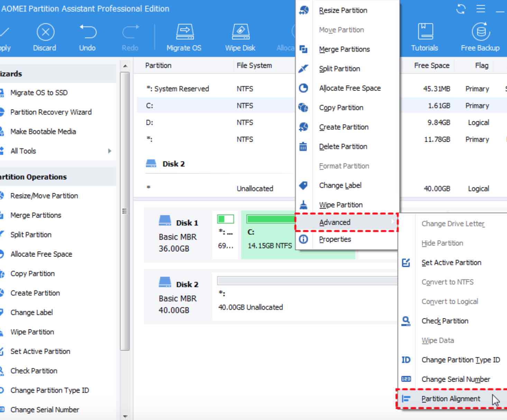Select Hide Partition in the submenu
The height and width of the screenshot is (420, 507).
pyautogui.click(x=442, y=243)
